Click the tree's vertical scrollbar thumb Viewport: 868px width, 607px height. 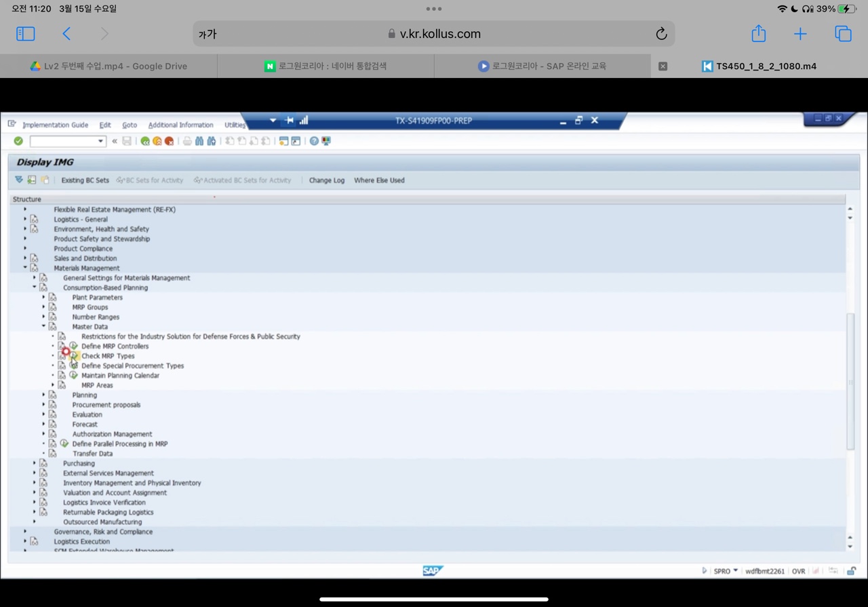(850, 380)
